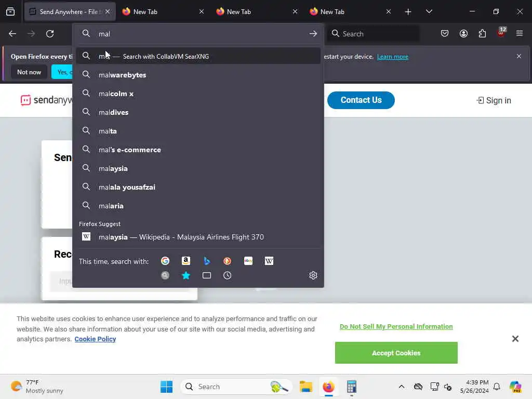532x399 pixels.
Task: Click the Send Anywhere logo
Action: tap(46, 100)
